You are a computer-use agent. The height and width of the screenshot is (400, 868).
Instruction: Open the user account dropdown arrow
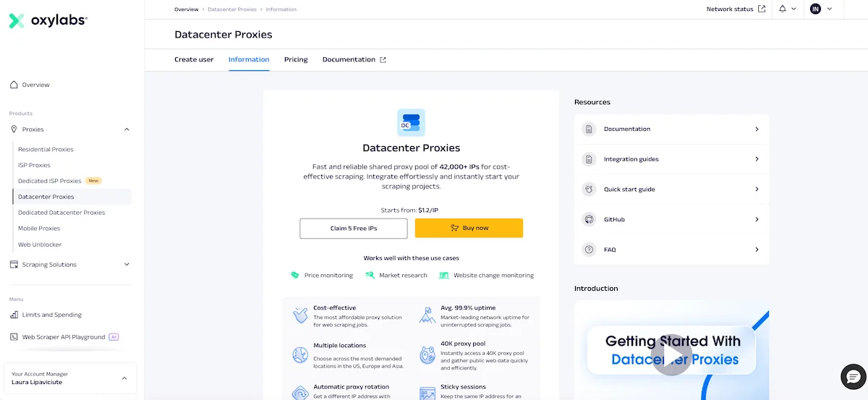click(829, 9)
